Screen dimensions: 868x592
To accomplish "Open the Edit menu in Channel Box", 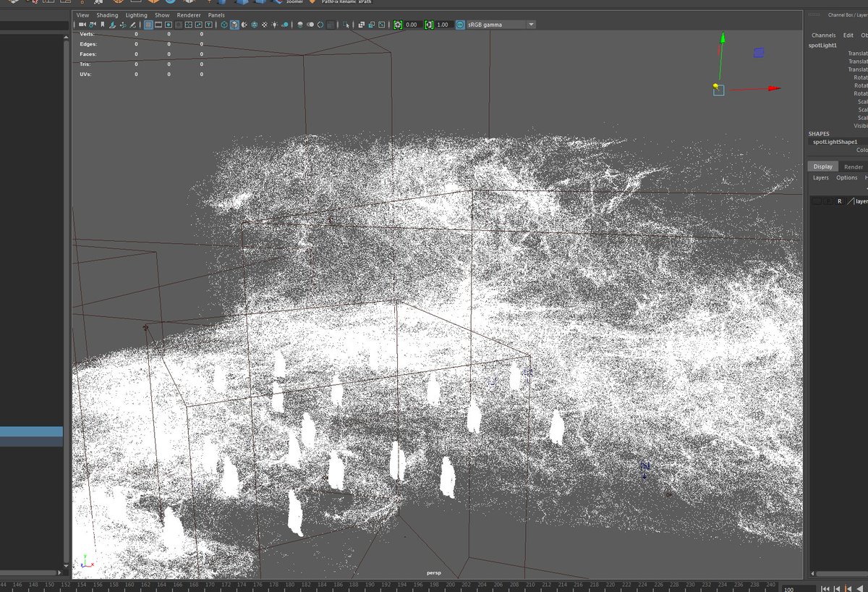I will 848,35.
